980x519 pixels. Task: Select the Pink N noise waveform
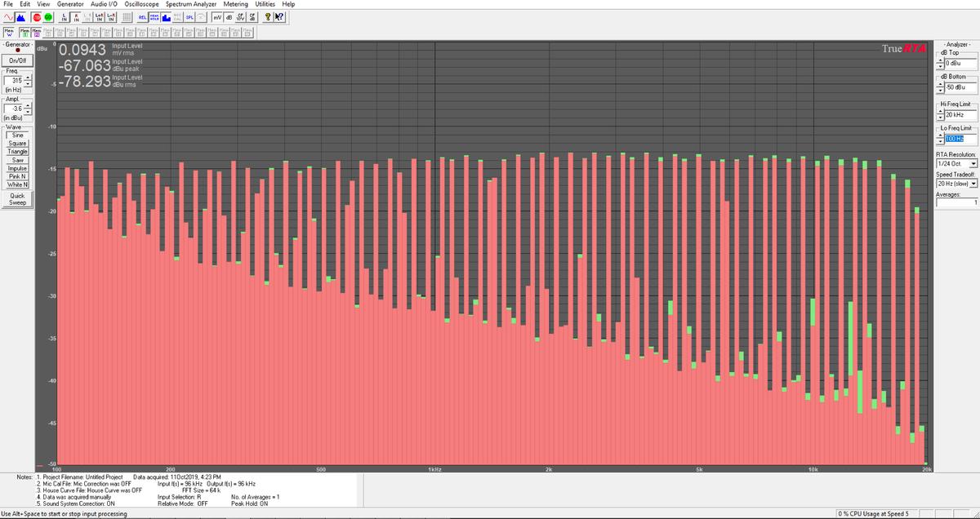click(17, 176)
